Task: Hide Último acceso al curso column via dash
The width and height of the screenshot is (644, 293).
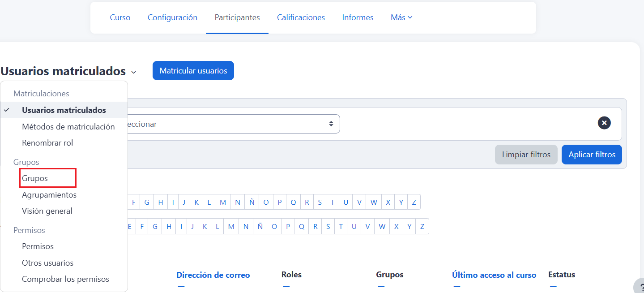Action: (x=456, y=286)
